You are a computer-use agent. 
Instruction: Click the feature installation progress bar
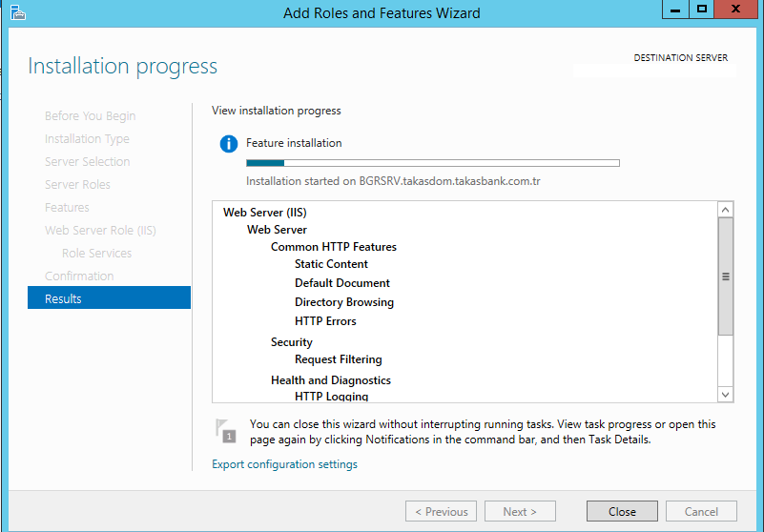[433, 163]
